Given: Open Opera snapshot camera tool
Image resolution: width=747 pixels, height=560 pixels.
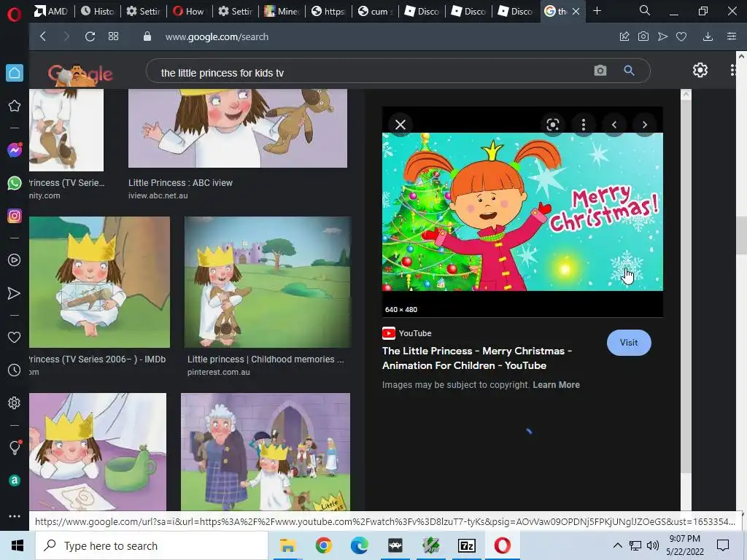Looking at the screenshot, I should 643,36.
